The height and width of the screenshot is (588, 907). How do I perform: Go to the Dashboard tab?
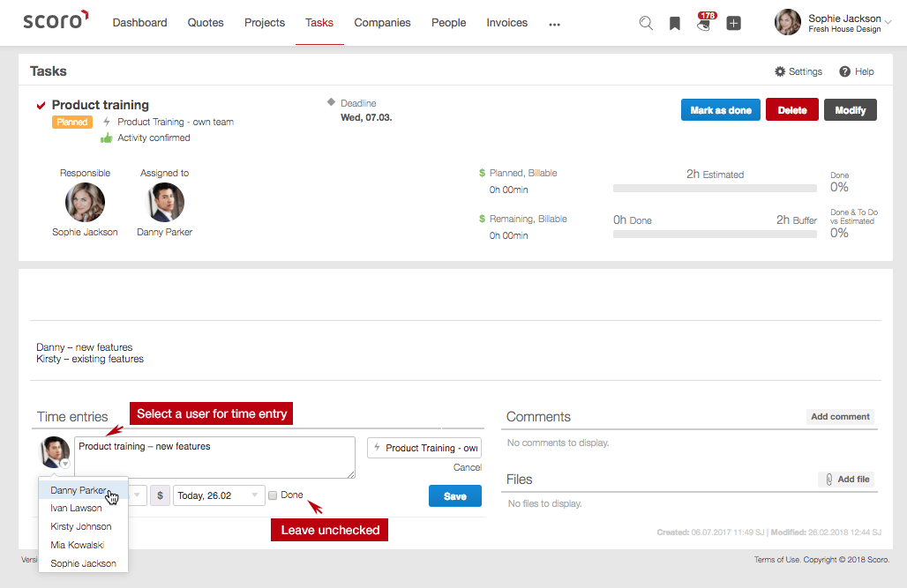(139, 23)
